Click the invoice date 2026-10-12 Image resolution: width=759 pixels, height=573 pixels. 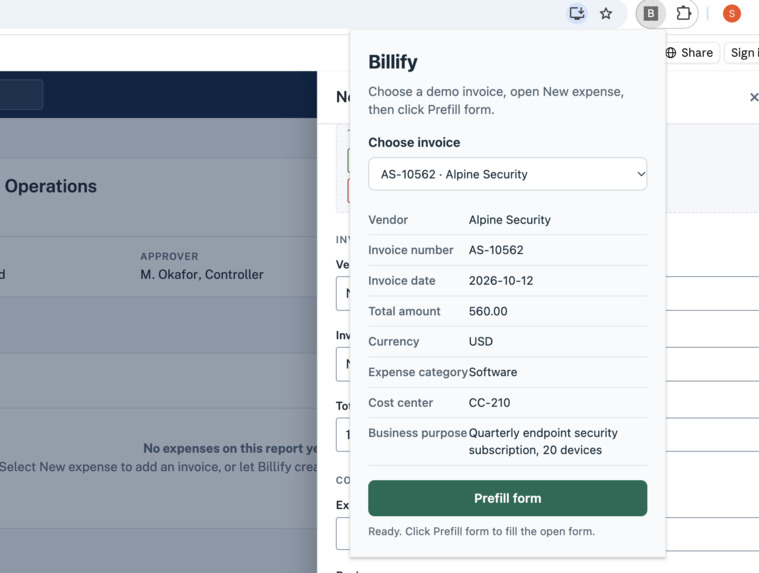[501, 281]
